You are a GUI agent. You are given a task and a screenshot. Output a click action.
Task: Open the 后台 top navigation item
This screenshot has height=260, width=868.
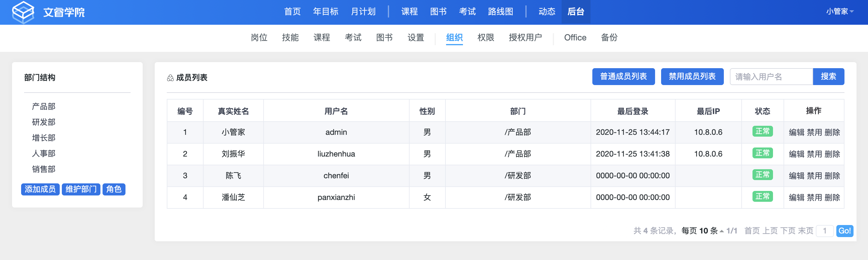click(575, 11)
